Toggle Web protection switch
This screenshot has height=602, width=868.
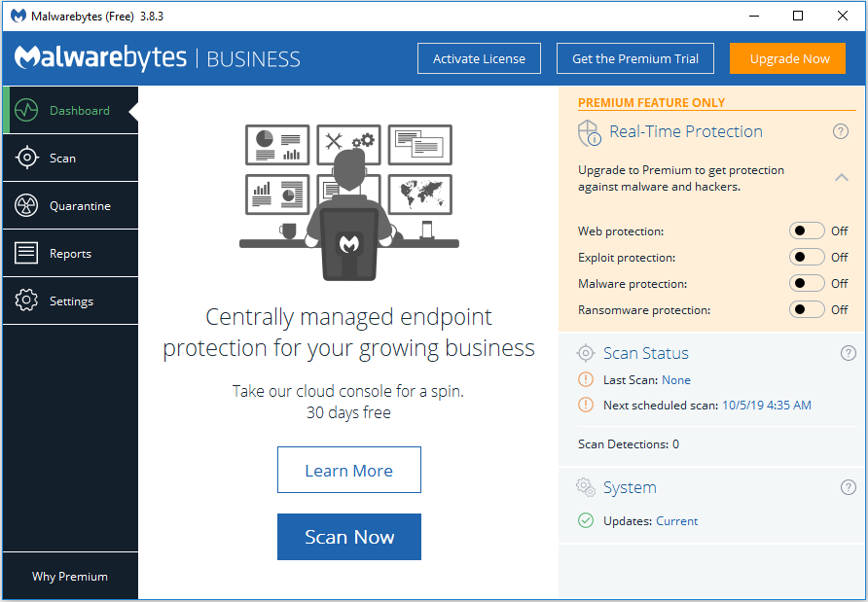point(807,230)
